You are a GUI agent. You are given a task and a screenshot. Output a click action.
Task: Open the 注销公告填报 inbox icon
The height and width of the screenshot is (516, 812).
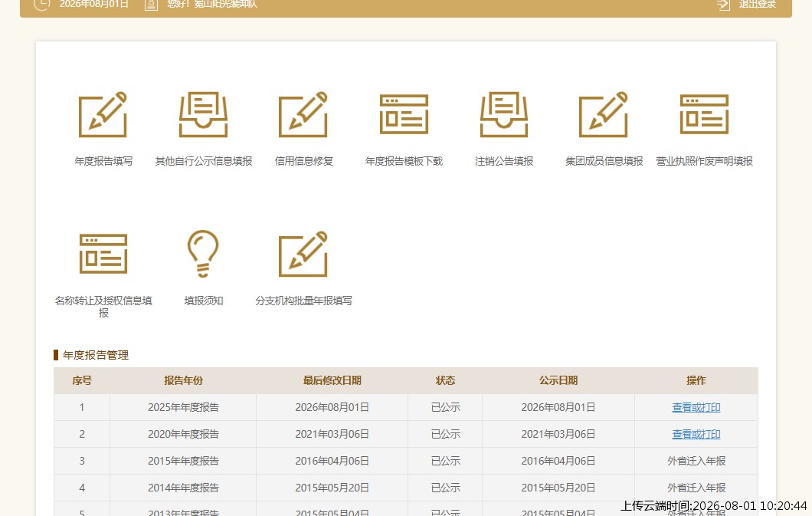pos(504,114)
